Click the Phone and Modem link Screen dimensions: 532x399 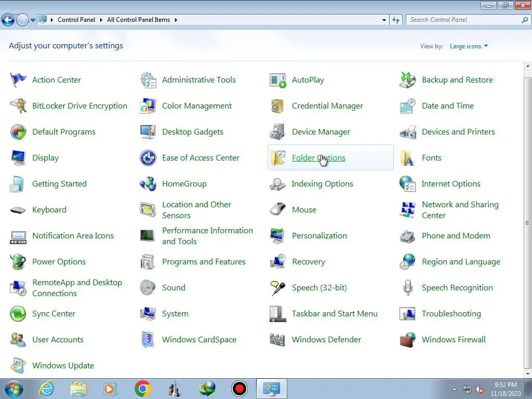tap(456, 236)
